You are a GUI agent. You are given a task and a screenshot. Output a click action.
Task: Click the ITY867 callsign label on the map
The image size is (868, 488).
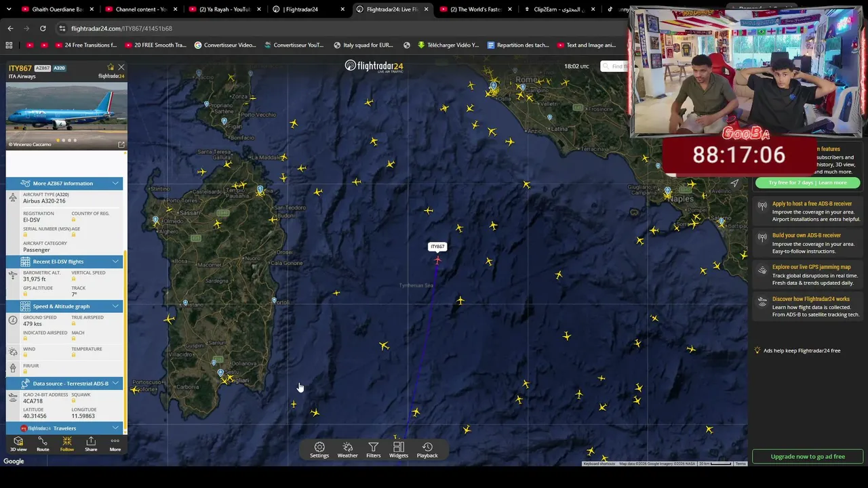click(x=437, y=247)
